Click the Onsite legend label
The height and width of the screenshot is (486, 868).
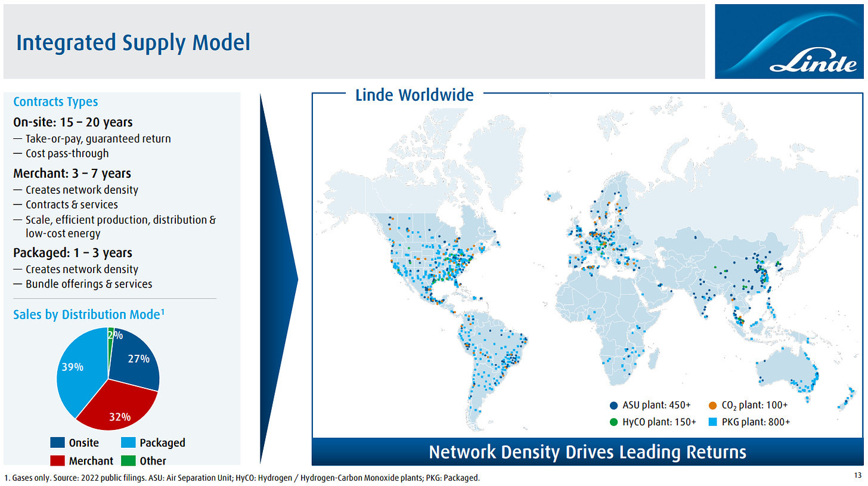click(84, 442)
